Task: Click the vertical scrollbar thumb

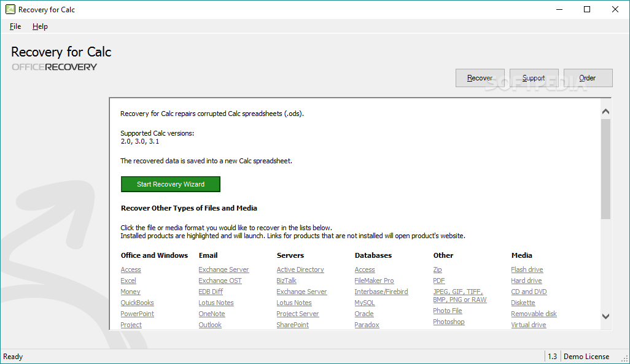Action: click(606, 169)
